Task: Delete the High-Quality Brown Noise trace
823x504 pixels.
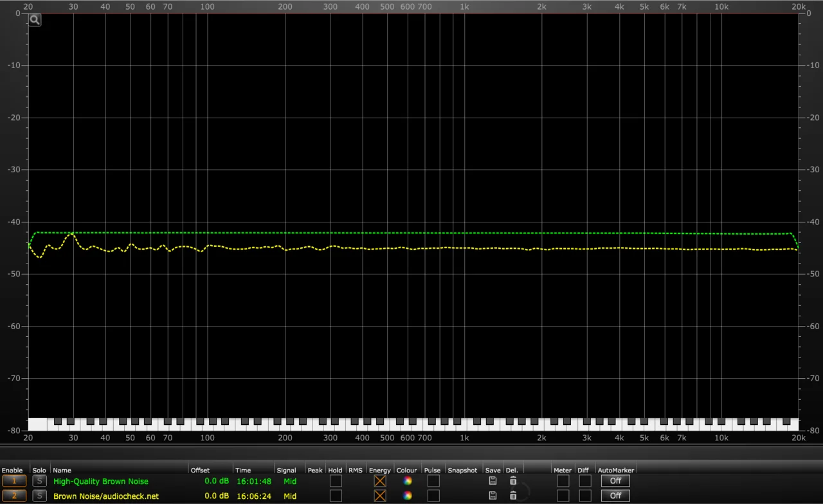Action: (x=513, y=481)
